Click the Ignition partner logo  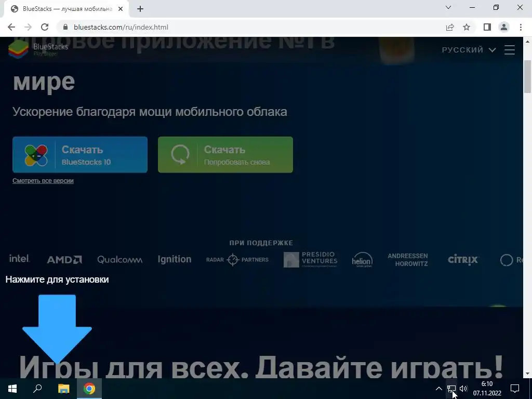tap(175, 260)
